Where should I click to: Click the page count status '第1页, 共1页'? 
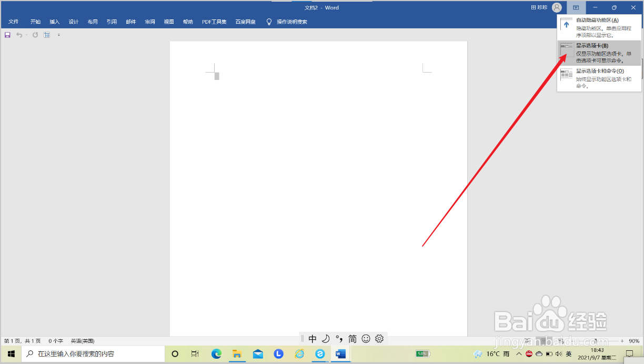point(22,341)
